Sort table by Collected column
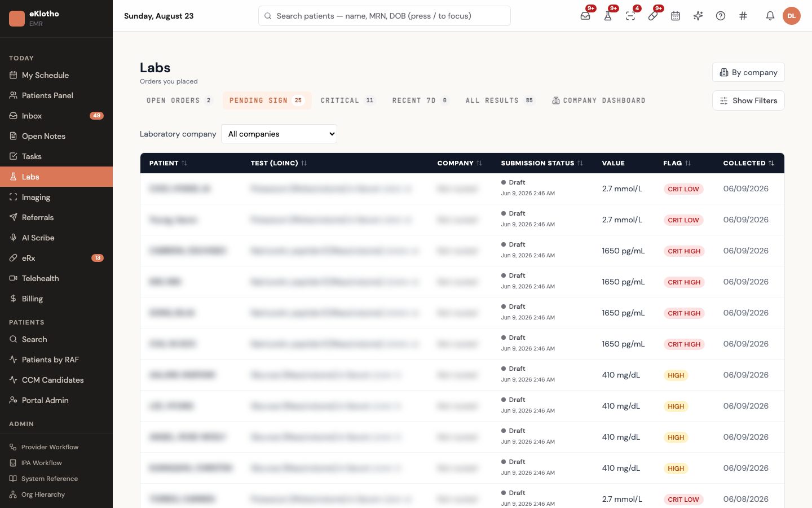 point(749,163)
